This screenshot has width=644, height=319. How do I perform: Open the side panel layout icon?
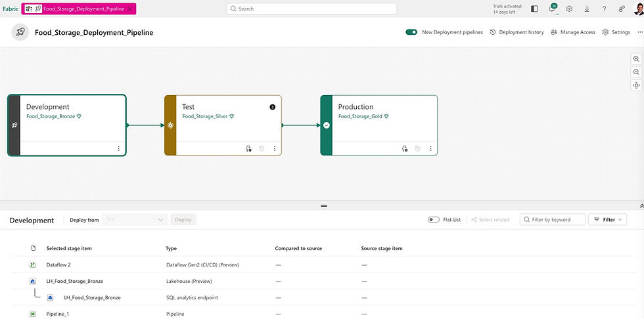tap(534, 9)
